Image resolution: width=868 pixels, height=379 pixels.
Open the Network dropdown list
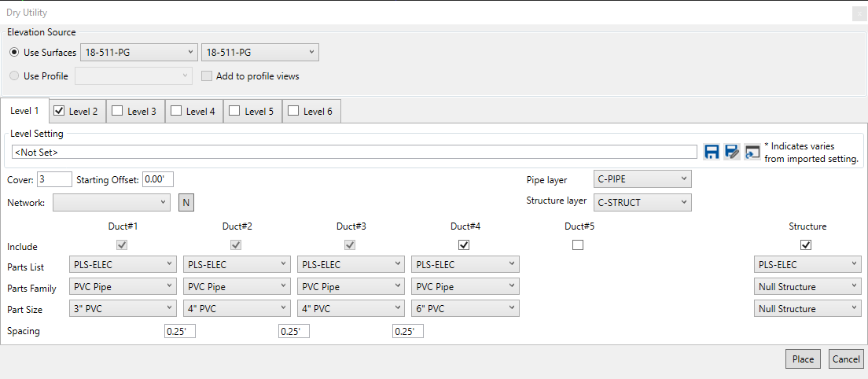(111, 203)
